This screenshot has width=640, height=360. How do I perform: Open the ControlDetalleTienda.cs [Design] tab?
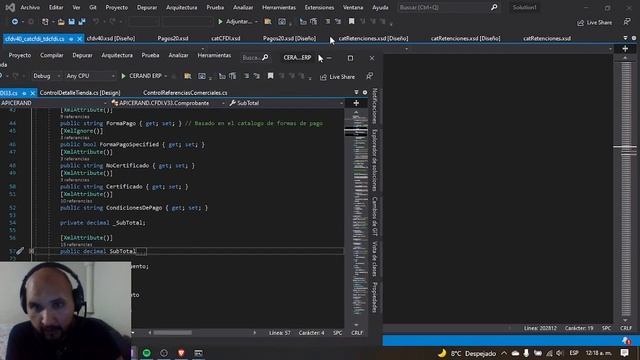tap(80, 93)
